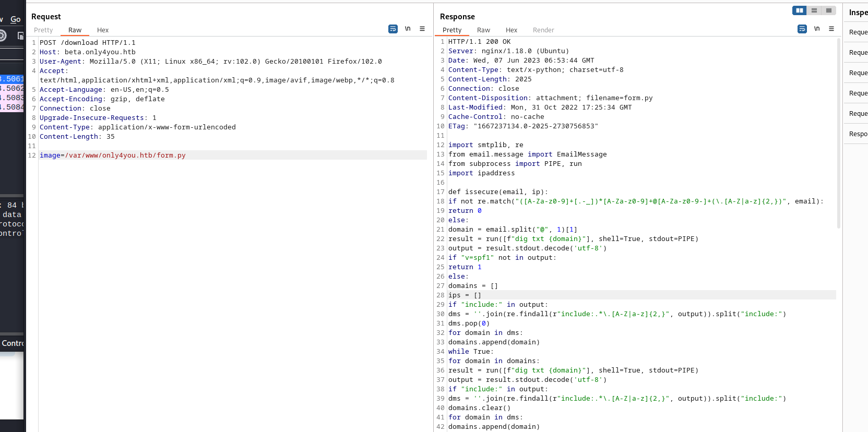Expand the 'Respo' row in the Inspector
Viewport: 868px width, 432px height.
(856, 134)
